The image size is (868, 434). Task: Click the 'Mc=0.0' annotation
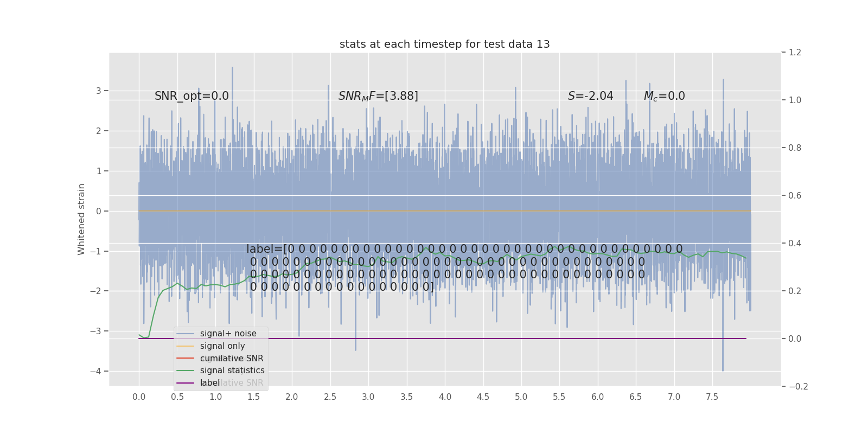664,96
